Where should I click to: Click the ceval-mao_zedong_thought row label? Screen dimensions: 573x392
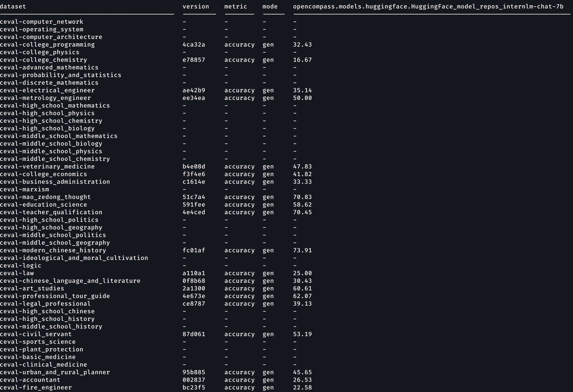45,197
